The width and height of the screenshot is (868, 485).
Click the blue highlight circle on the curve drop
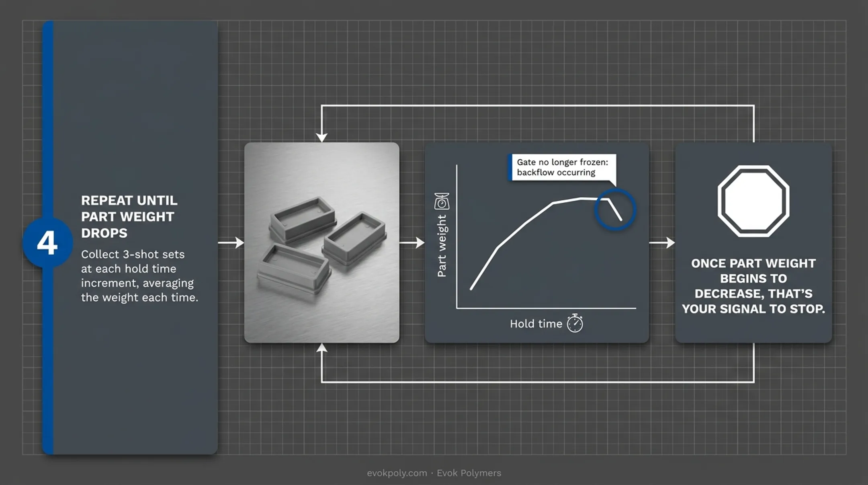pyautogui.click(x=615, y=209)
